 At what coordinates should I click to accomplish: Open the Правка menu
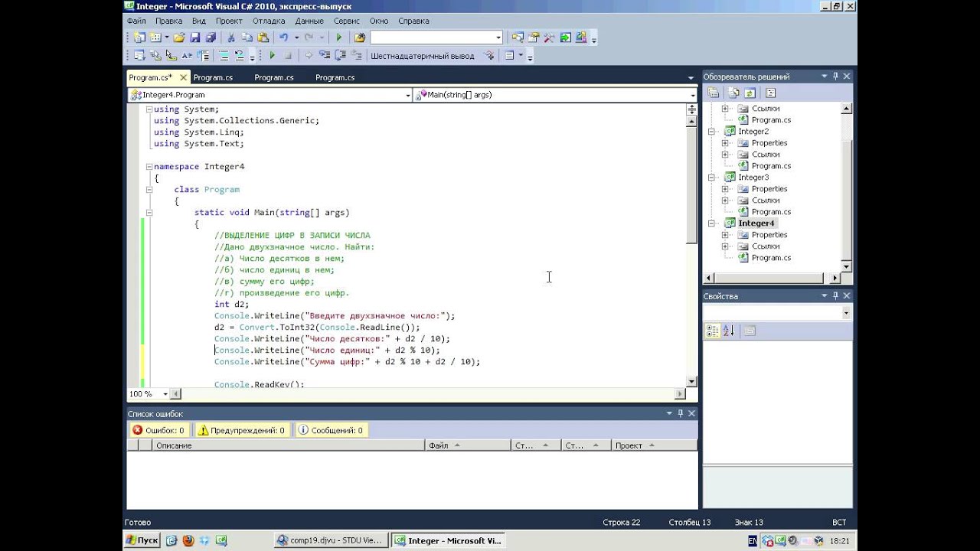pyautogui.click(x=169, y=21)
